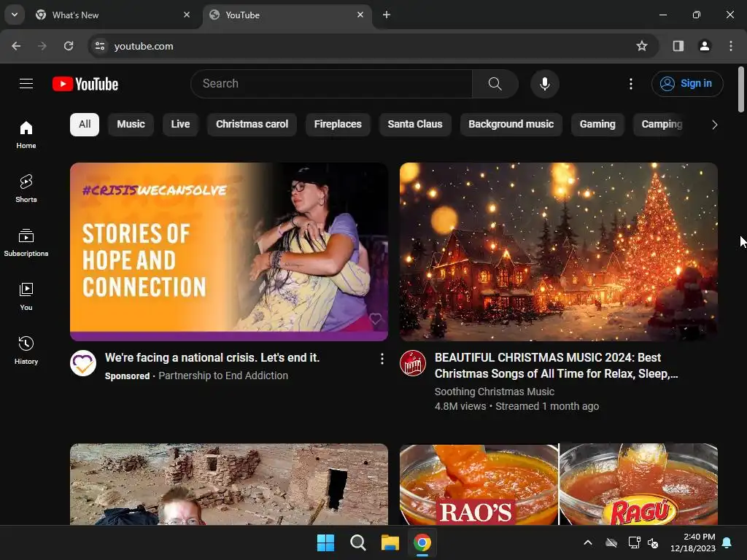Reload the page

point(69,46)
